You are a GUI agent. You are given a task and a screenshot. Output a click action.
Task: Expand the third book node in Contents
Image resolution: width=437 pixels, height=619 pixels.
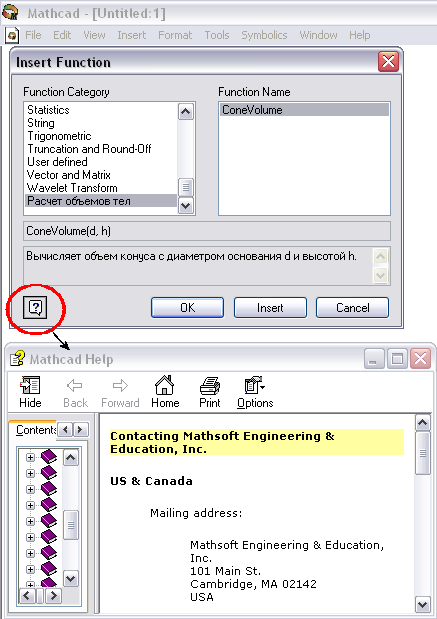pos(30,489)
